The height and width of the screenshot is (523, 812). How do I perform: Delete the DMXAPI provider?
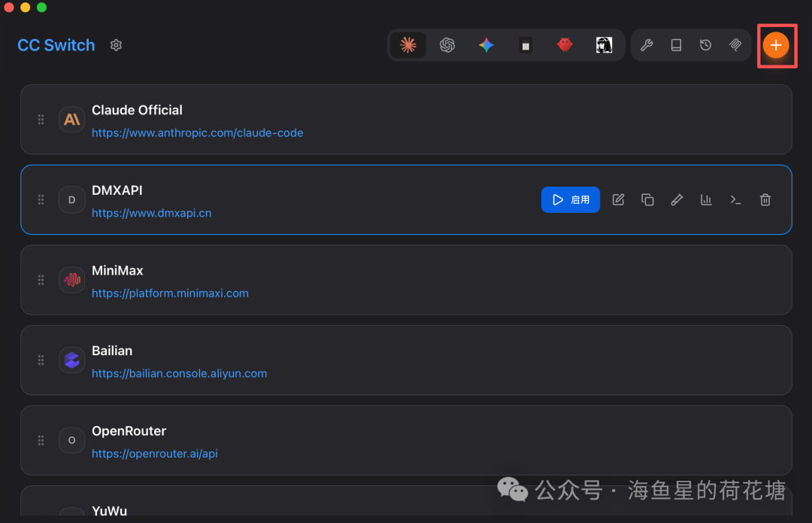(765, 199)
